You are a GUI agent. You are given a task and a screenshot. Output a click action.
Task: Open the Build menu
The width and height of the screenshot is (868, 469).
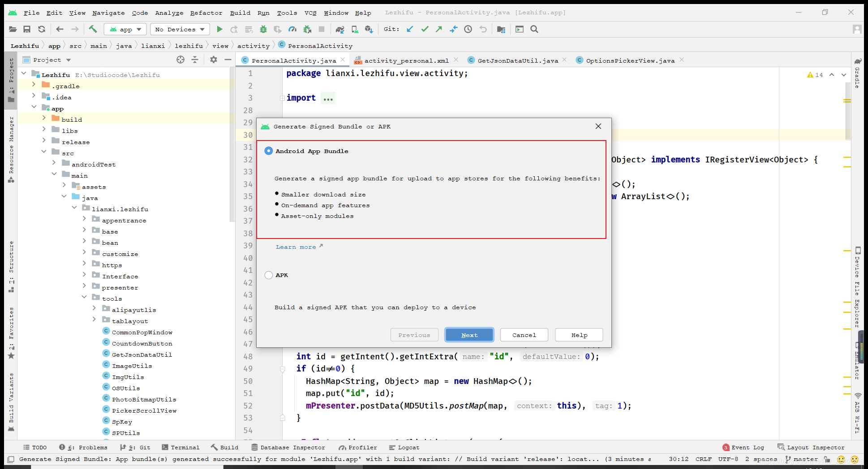pos(240,13)
